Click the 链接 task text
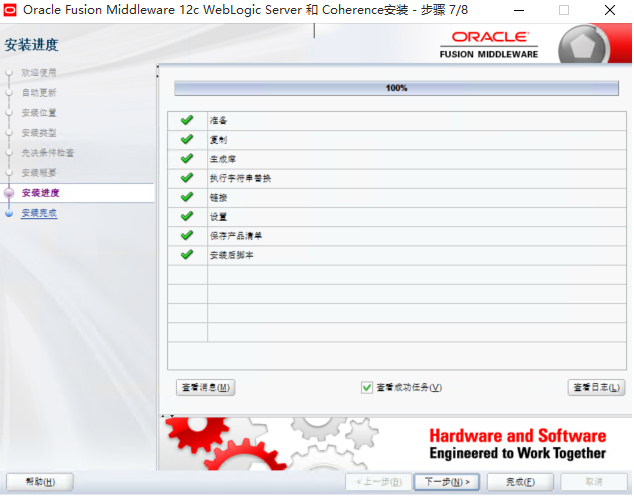The width and height of the screenshot is (634, 496). coord(218,198)
